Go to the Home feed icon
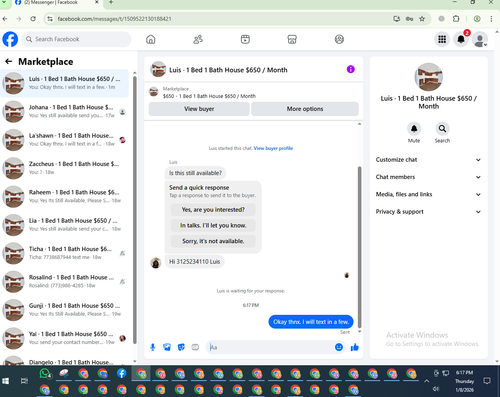Image resolution: width=500 pixels, height=397 pixels. 151,39
